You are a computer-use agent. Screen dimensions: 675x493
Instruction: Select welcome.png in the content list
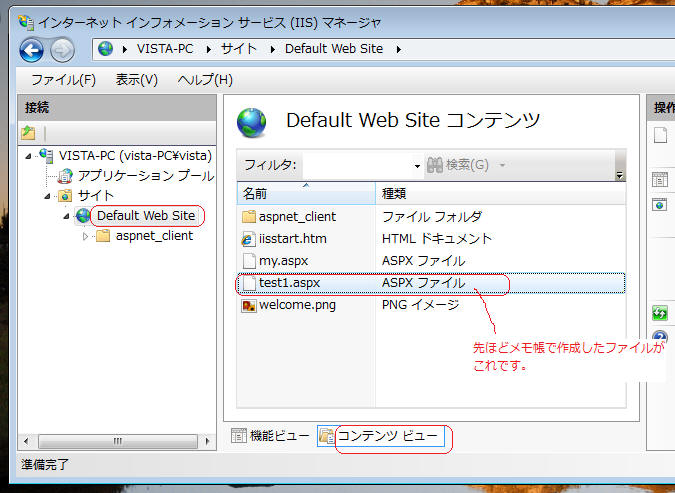tap(297, 305)
